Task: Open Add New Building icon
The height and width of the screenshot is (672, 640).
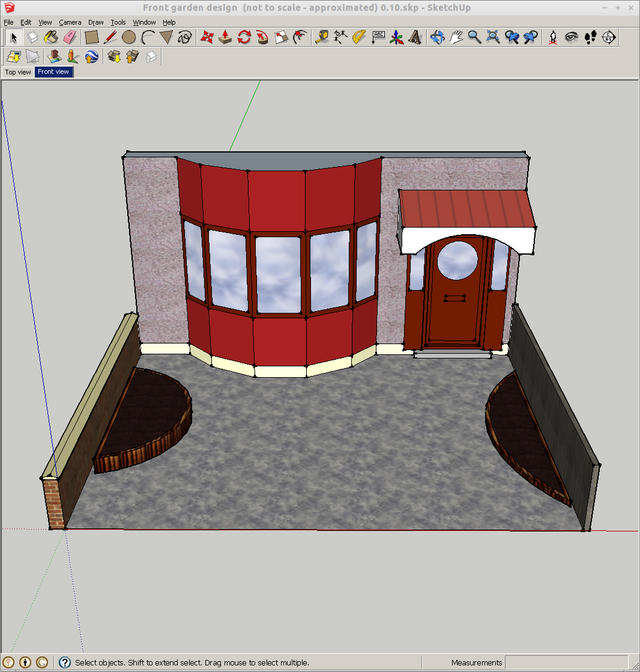Action: point(54,56)
